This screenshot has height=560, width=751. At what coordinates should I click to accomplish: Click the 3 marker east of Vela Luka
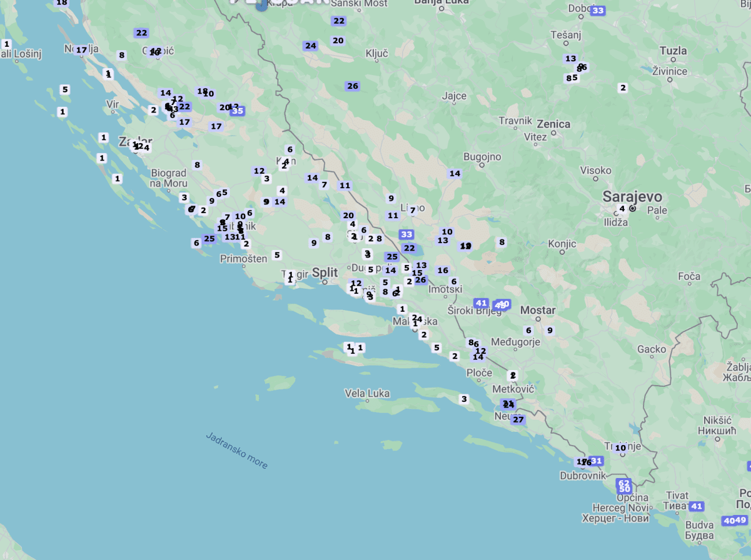(464, 399)
